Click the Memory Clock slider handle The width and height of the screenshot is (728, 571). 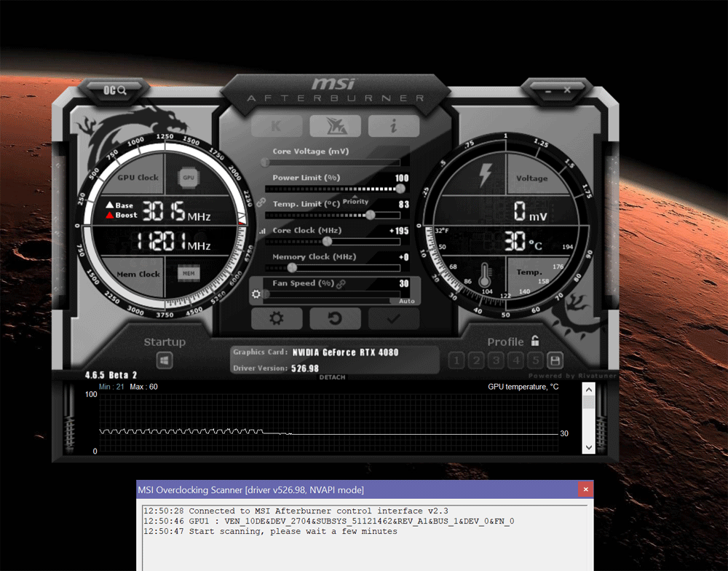[x=292, y=267]
